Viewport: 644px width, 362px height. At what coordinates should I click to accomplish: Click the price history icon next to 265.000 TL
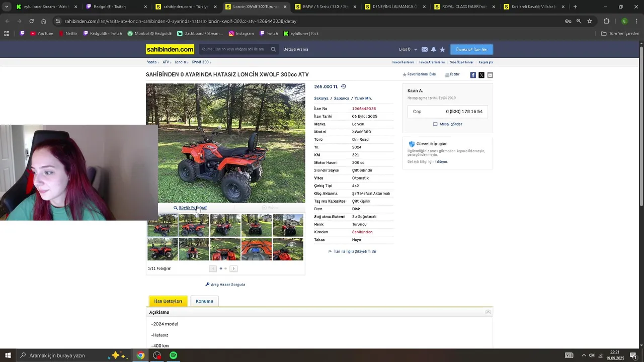344,86
